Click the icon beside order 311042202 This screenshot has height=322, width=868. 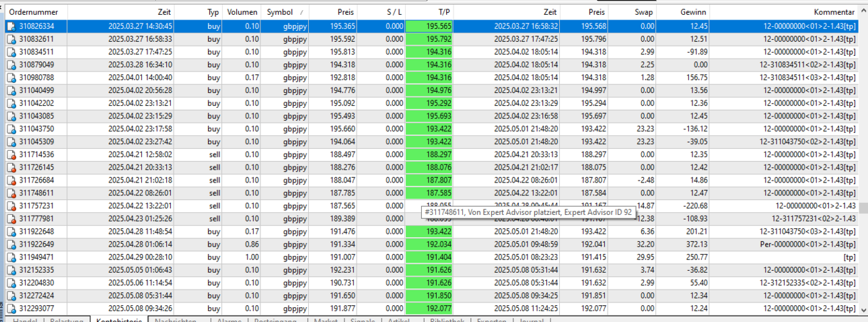point(11,103)
